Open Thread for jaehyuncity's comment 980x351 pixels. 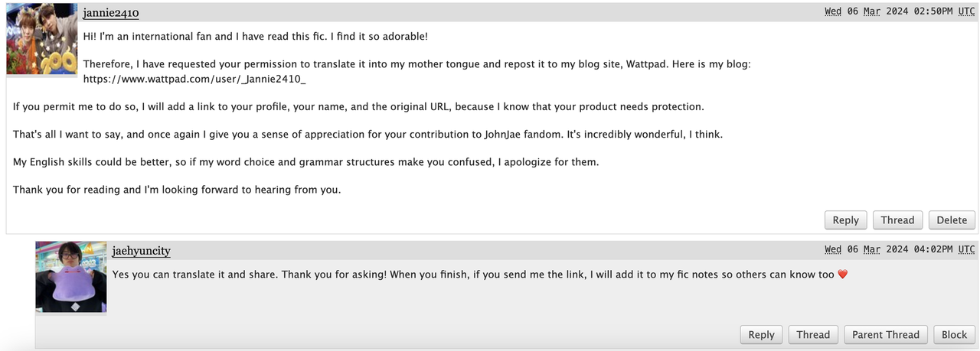813,334
